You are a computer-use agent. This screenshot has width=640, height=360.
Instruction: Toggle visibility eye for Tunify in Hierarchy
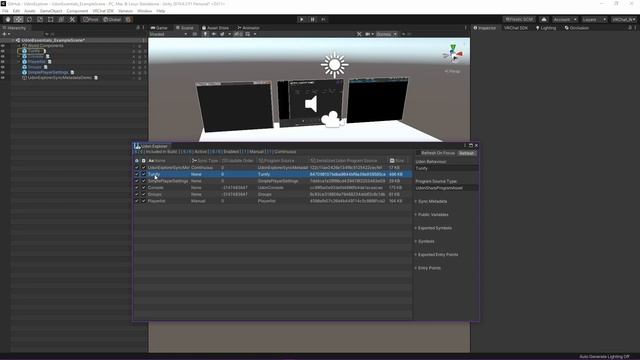click(3, 51)
